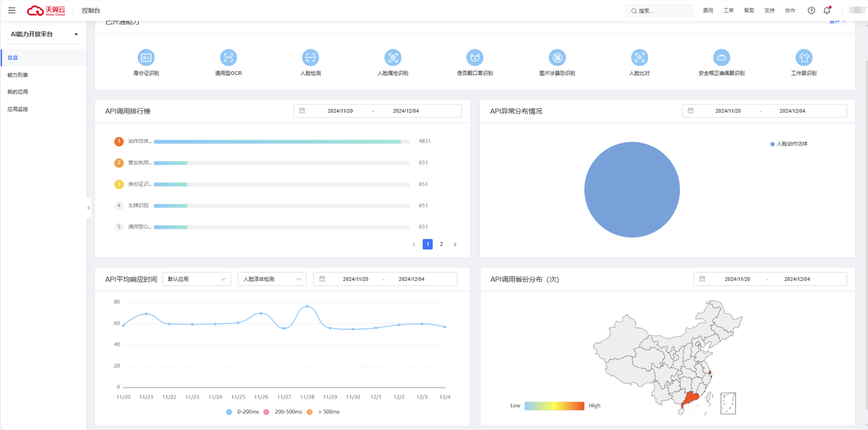Collapse the sidebar with the arrow handle
Screen dimensions: 868x430
pos(89,208)
